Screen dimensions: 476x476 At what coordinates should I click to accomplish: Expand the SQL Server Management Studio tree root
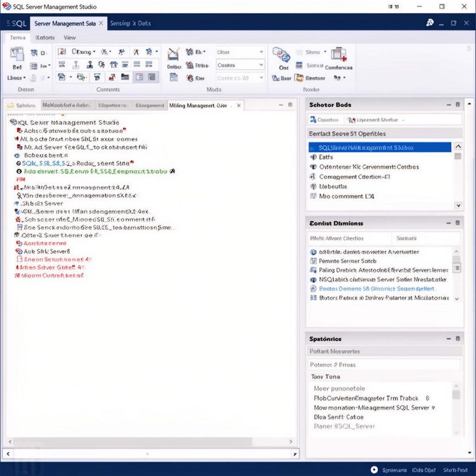13,122
